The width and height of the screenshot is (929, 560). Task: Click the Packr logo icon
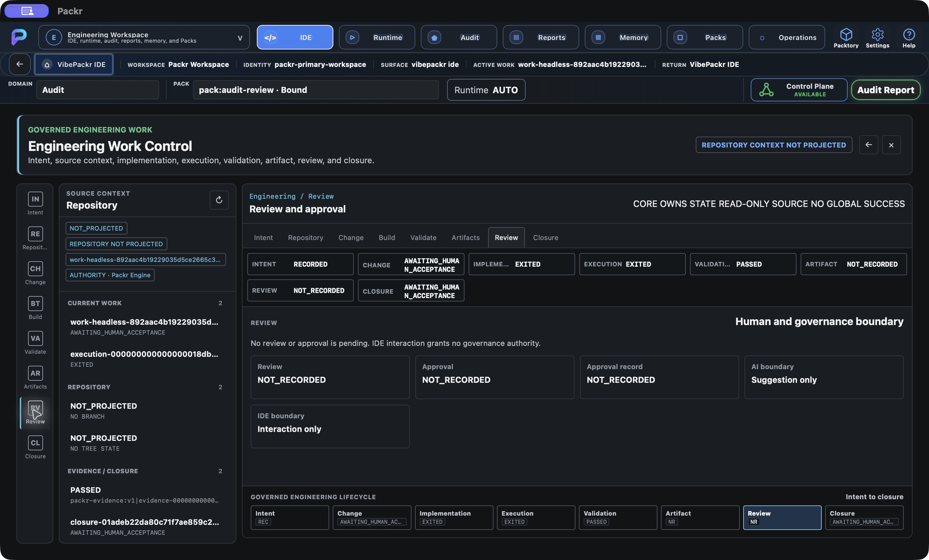coord(19,37)
